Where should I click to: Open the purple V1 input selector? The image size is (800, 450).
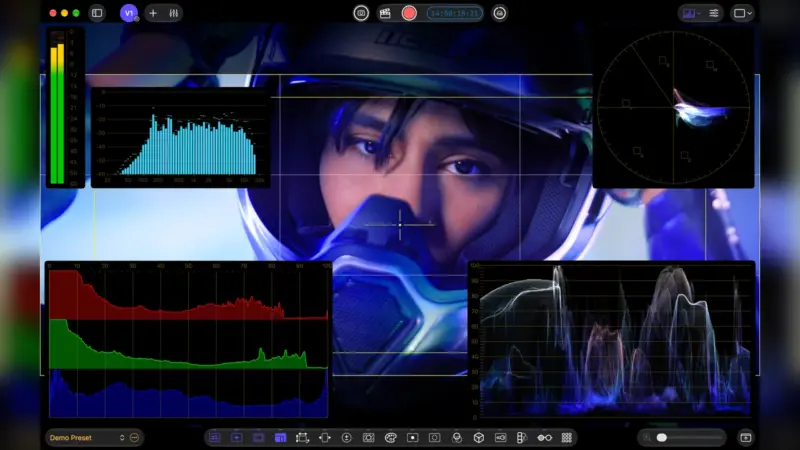click(x=129, y=13)
